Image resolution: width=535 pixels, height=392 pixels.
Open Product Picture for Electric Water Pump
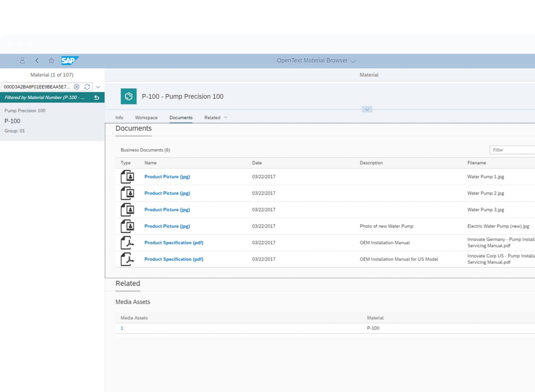tap(167, 226)
